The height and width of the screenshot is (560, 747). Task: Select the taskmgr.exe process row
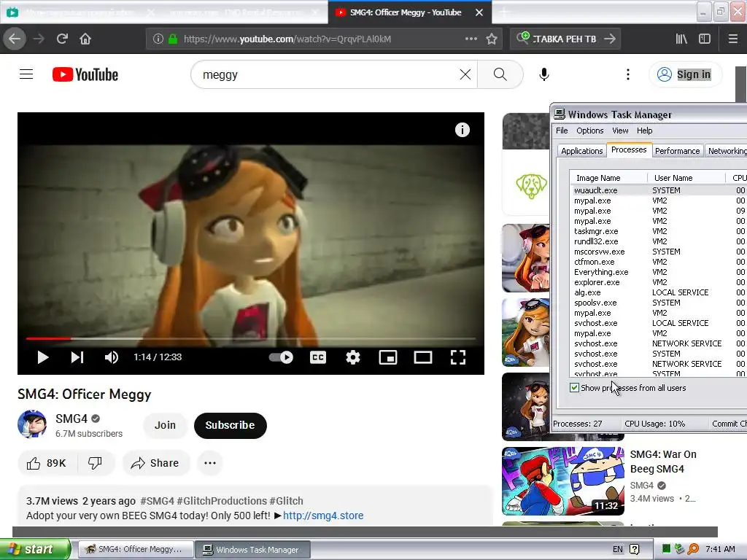coord(659,231)
